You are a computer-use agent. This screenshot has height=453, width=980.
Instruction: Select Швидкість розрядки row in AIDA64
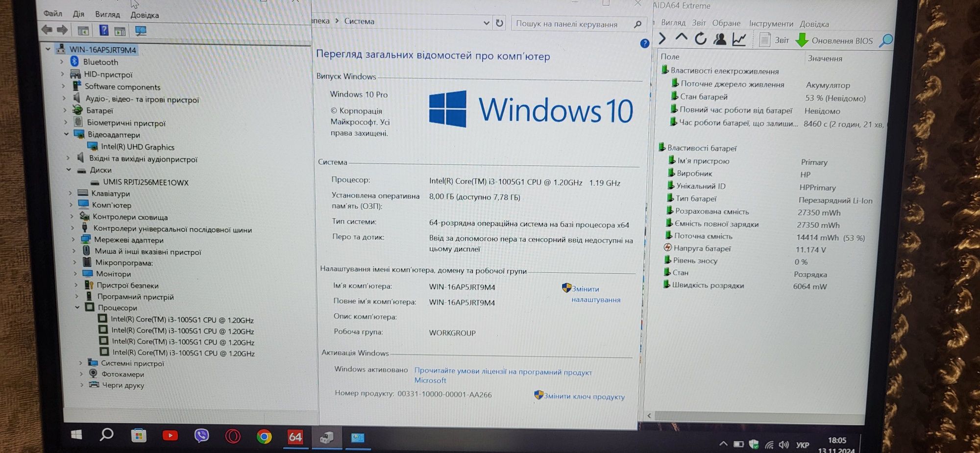click(708, 285)
